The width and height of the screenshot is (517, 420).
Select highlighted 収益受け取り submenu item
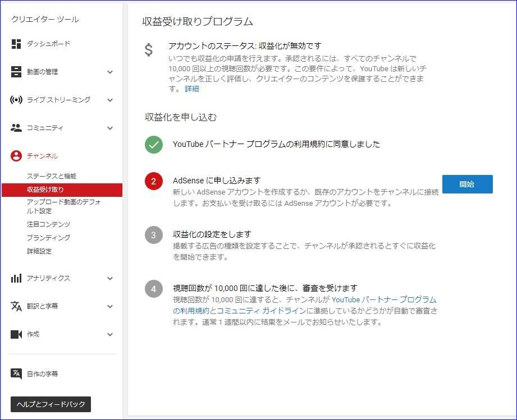(62, 190)
